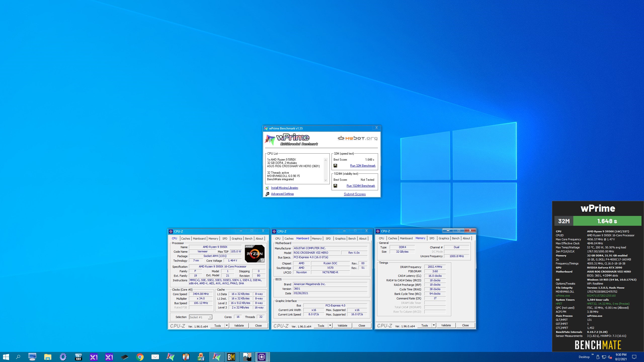Open the Tools dropdown arrow in CPU tab window
This screenshot has height=362, width=644.
(x=227, y=326)
